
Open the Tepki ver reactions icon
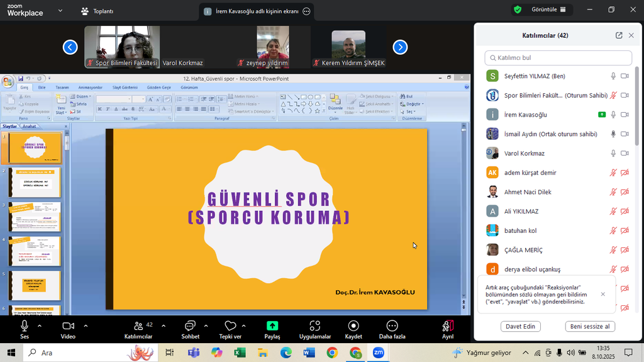tap(230, 325)
